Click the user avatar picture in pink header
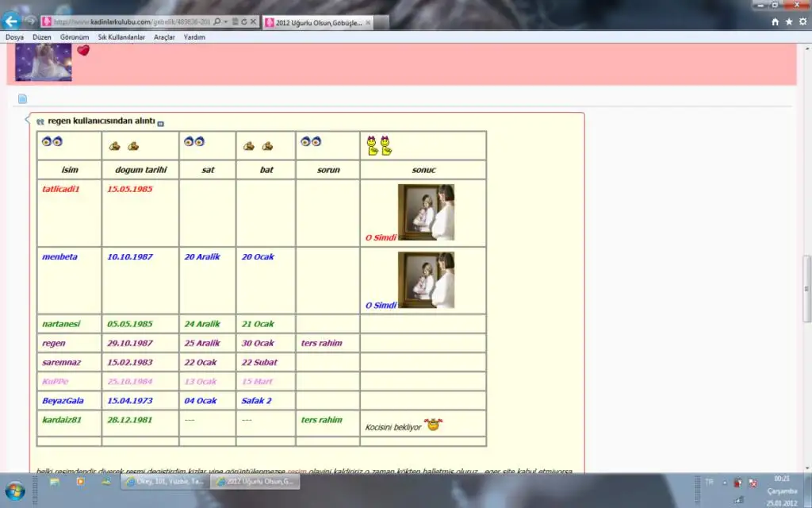 pos(44,62)
